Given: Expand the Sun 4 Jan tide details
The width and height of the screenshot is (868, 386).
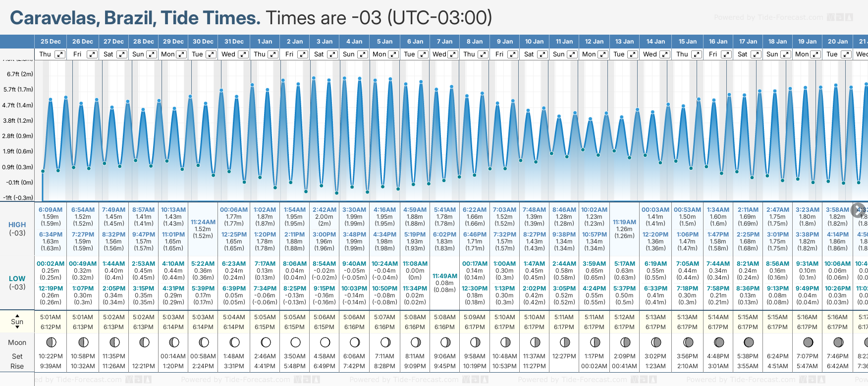Looking at the screenshot, I should coord(363,54).
